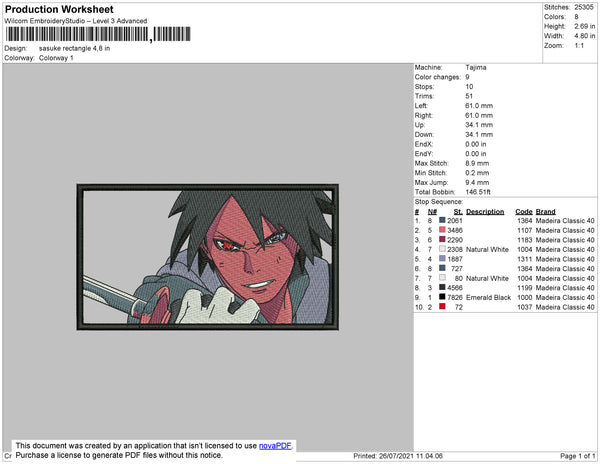Click the Trims value 51

click(x=469, y=96)
